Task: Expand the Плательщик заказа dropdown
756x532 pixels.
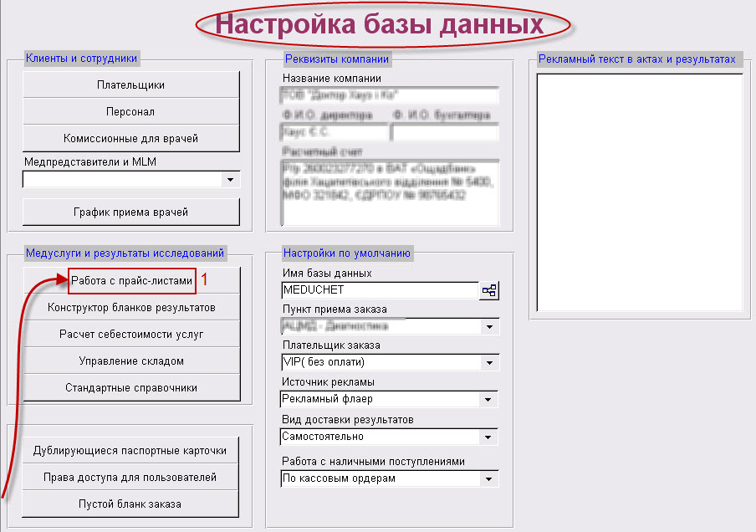Action: point(489,363)
